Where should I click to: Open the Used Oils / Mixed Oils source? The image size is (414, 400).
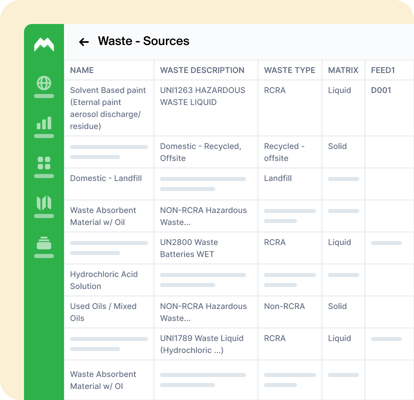(x=103, y=312)
